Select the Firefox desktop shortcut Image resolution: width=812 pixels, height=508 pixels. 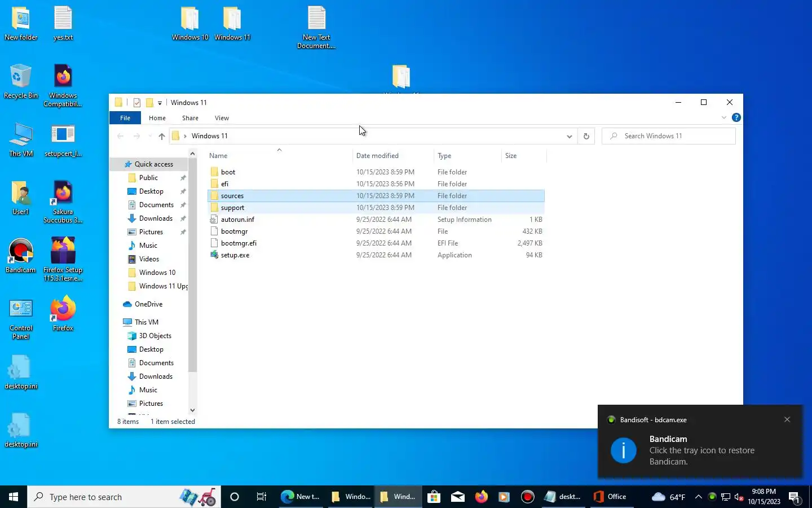coord(63,314)
